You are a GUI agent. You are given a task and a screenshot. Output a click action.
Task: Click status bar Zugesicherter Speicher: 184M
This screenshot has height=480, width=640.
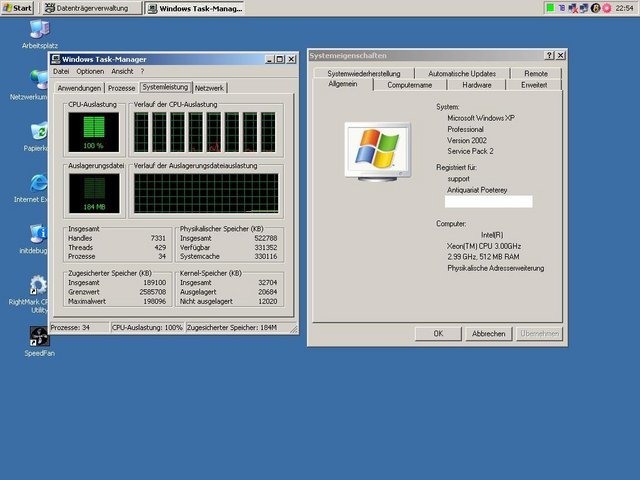click(238, 327)
